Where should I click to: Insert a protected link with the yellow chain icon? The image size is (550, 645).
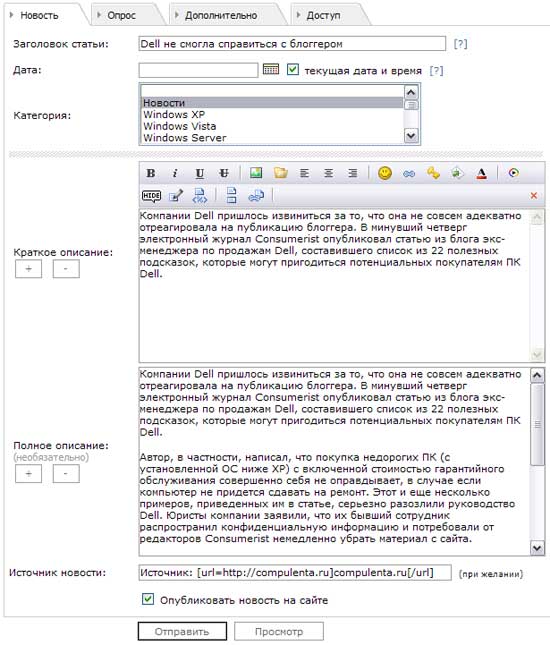[x=433, y=173]
